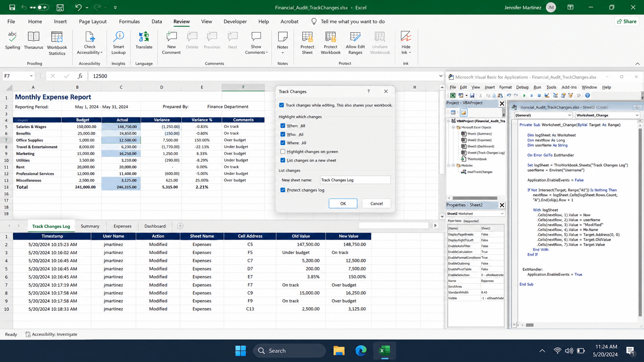Click the Save icon in VBA toolbar
644x362 pixels.
(472, 95)
